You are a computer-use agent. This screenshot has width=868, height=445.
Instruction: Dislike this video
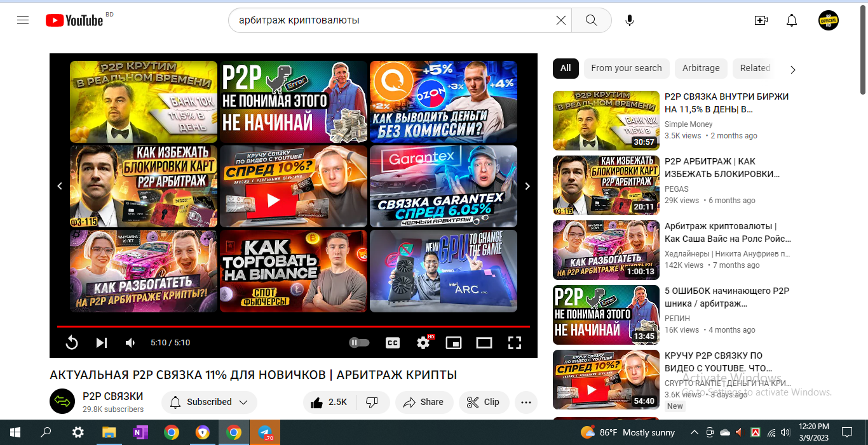coord(373,402)
